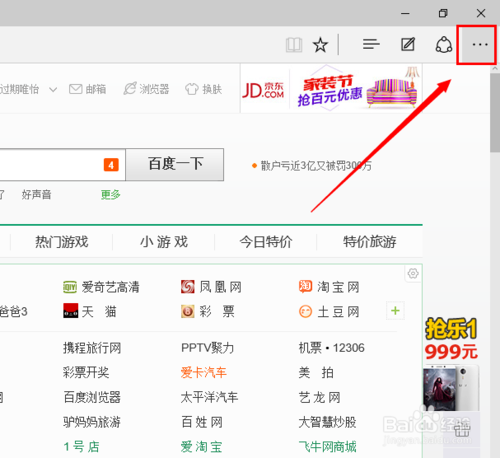
Task: Open 百姓网 link
Action: (202, 422)
